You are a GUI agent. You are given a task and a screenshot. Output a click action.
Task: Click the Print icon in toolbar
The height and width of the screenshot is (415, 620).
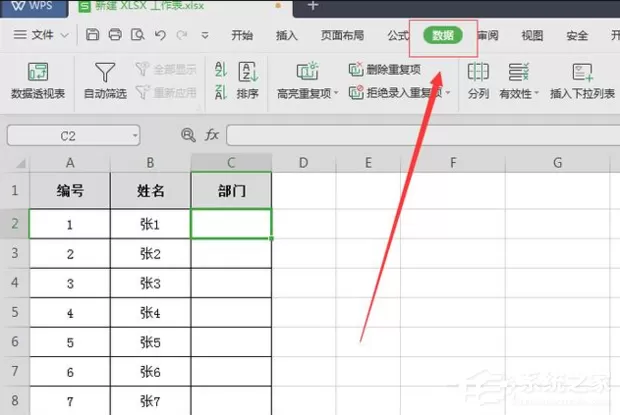[x=115, y=35]
